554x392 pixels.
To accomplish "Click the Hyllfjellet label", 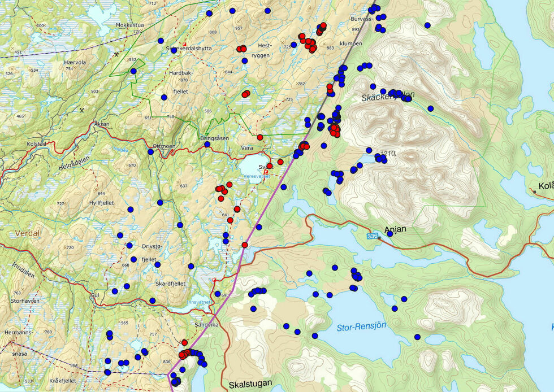I will click(101, 203).
